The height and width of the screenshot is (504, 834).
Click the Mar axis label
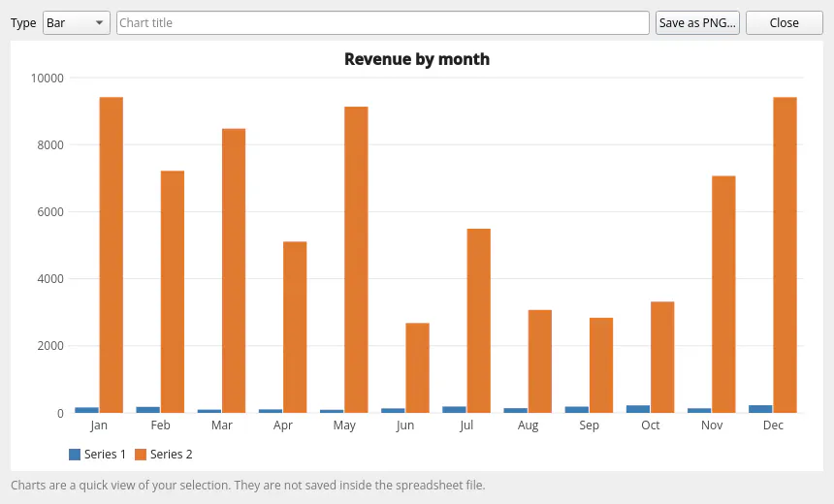click(222, 425)
